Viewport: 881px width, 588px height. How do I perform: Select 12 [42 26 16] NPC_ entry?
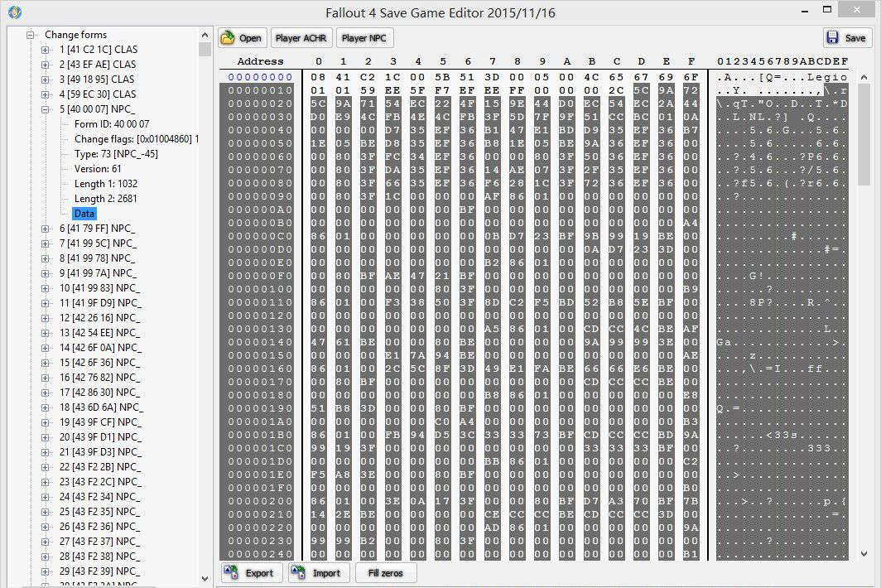click(100, 318)
